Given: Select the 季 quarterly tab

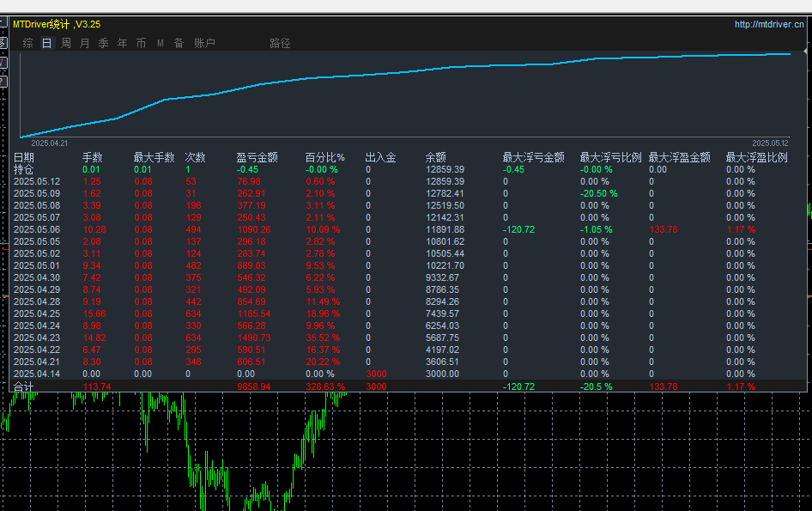Looking at the screenshot, I should [103, 43].
